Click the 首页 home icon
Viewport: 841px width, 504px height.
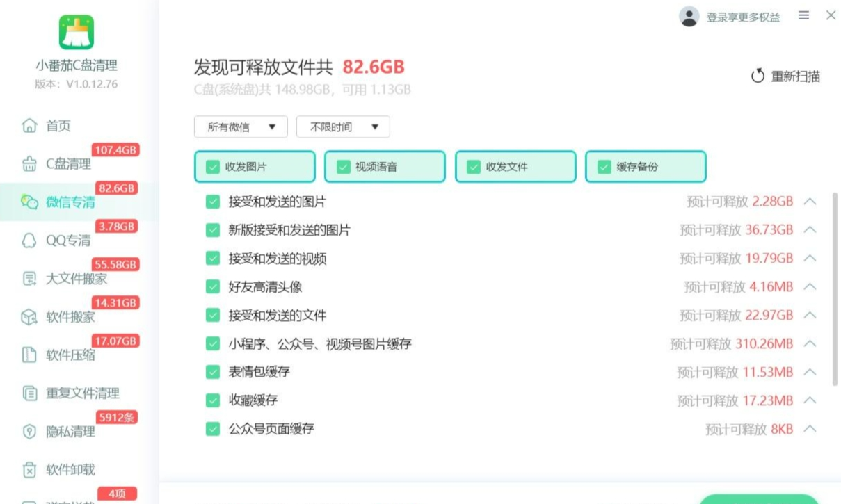[x=29, y=126]
